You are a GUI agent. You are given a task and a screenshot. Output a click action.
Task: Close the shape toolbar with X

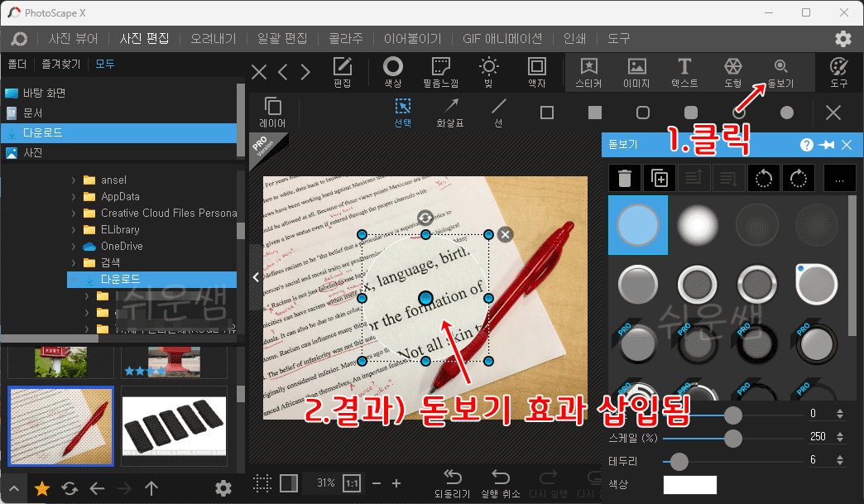coord(833,113)
